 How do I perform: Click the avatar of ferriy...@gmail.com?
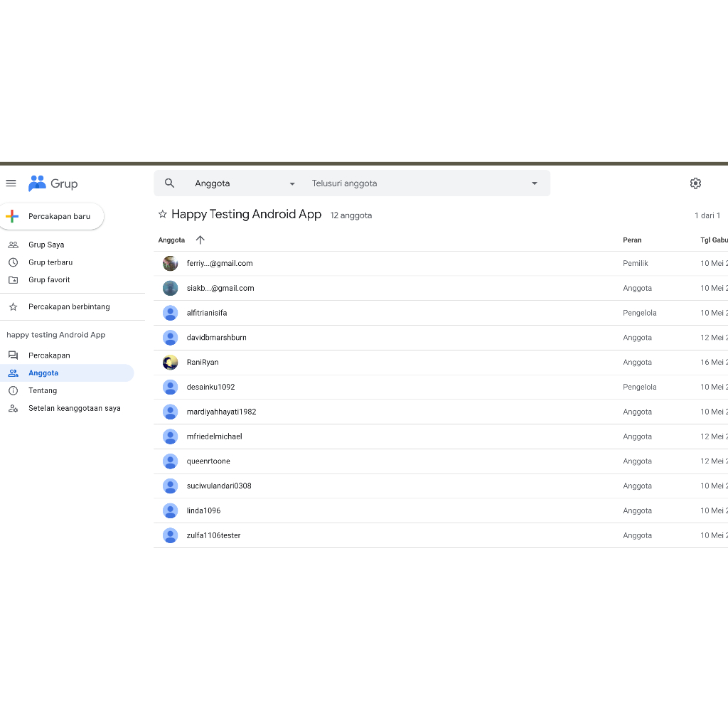[170, 264]
